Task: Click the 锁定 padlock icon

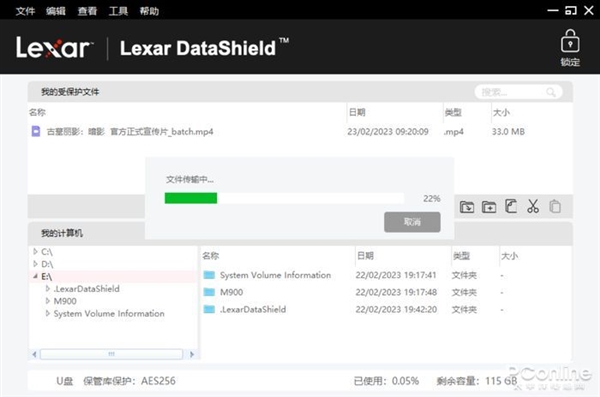Action: [x=570, y=41]
